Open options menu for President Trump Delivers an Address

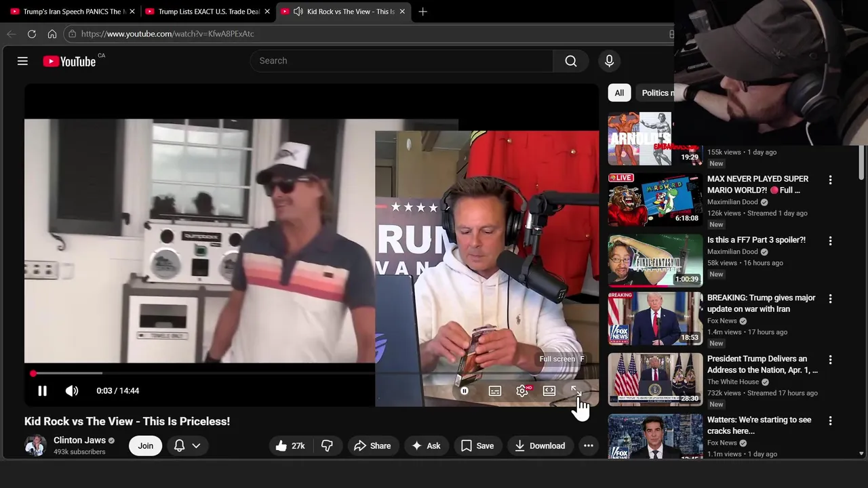(x=830, y=359)
